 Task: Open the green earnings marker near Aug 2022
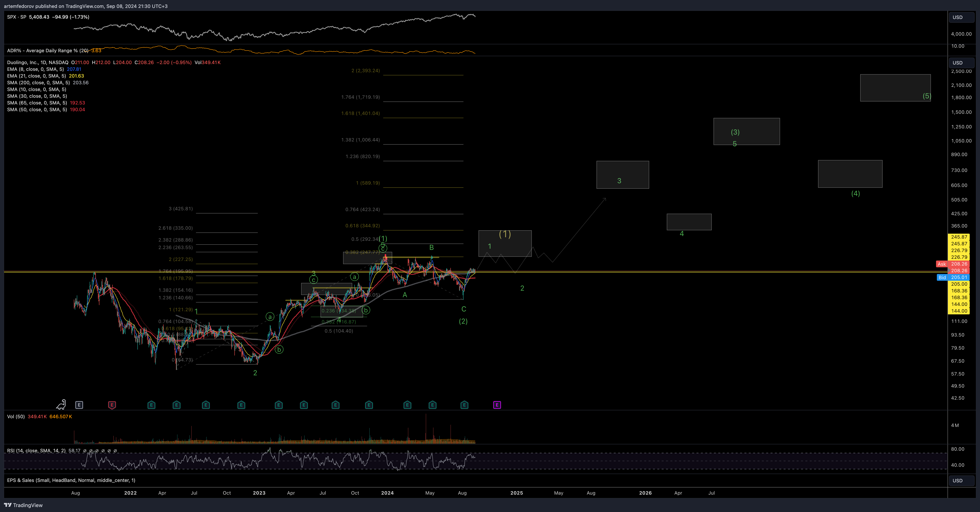tap(206, 405)
